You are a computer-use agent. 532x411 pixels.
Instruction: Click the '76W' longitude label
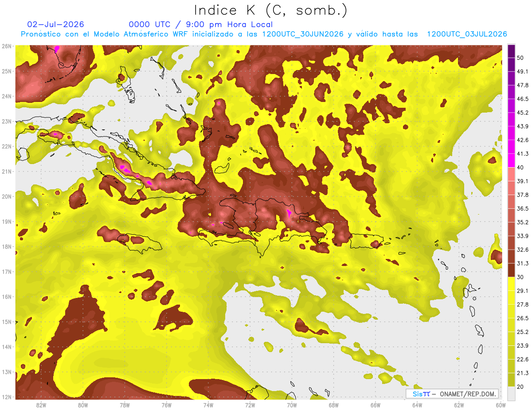pos(166,405)
